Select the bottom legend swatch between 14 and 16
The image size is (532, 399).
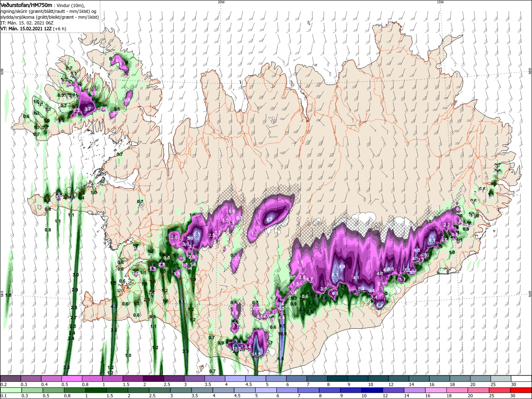pos(415,390)
